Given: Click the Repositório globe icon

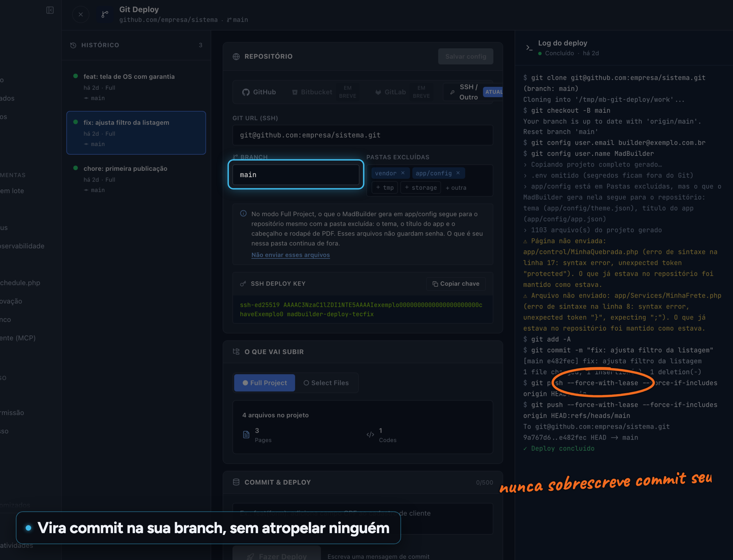Looking at the screenshot, I should coord(236,56).
